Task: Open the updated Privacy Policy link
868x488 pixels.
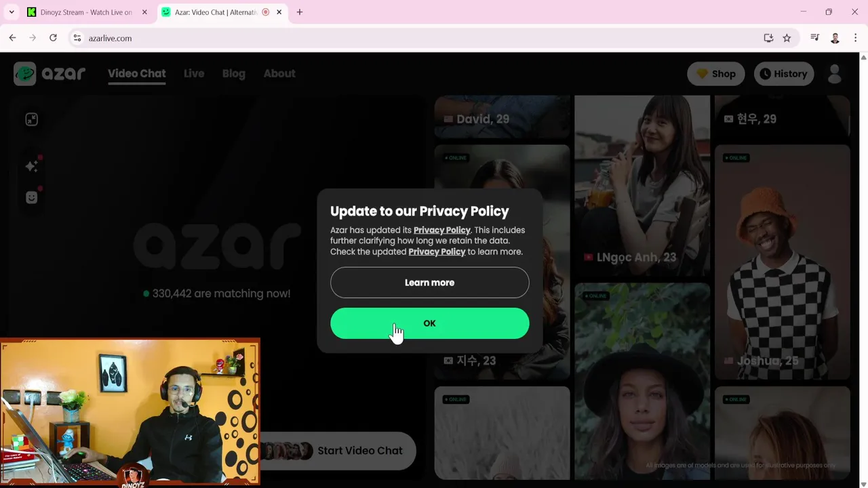Action: point(437,251)
